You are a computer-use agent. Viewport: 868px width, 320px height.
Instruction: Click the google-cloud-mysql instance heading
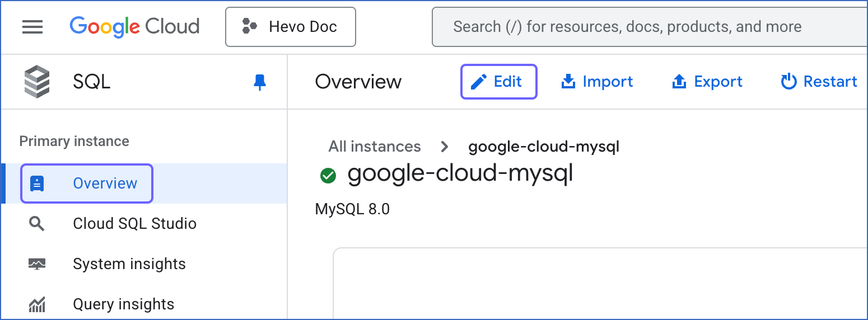coord(460,173)
